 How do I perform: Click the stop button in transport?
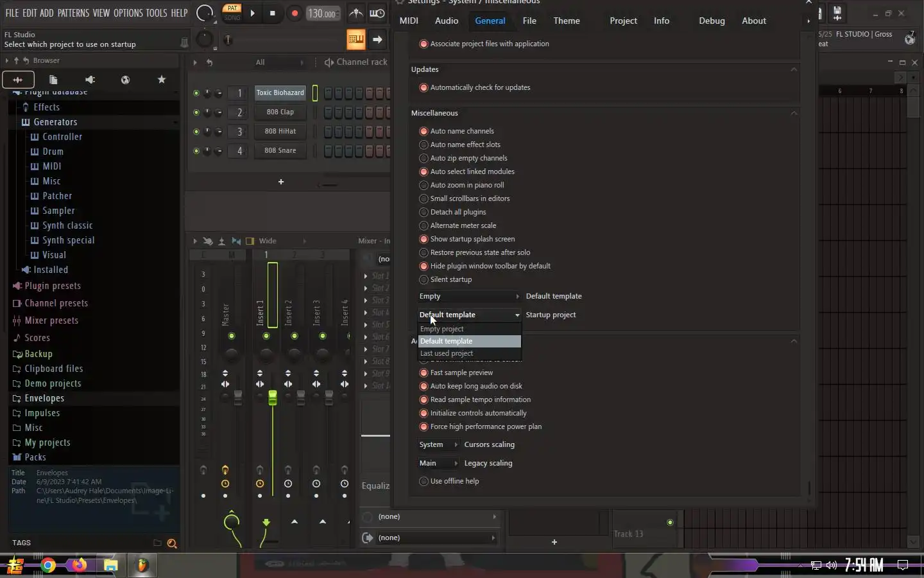coord(273,13)
